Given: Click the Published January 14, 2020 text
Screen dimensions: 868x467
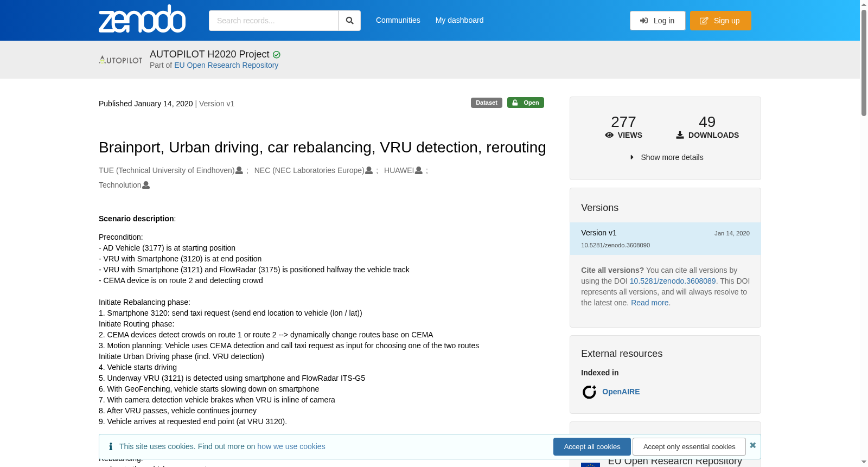Looking at the screenshot, I should 146,104.
